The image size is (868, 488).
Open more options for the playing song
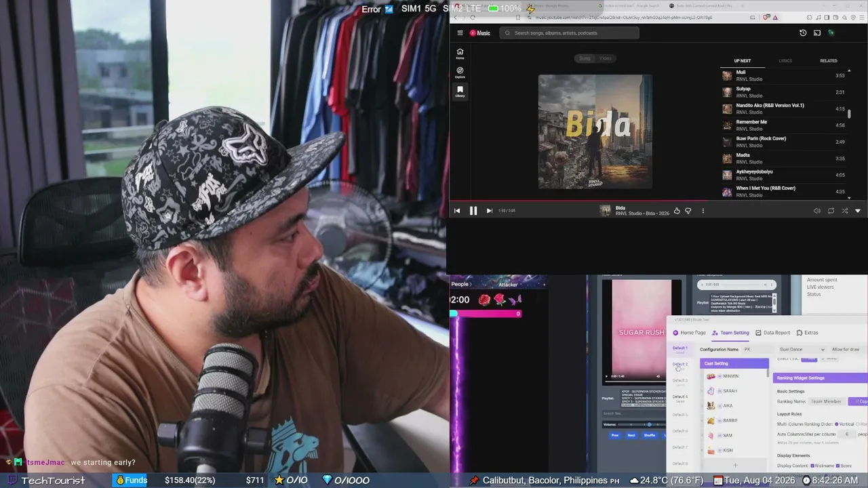[703, 211]
